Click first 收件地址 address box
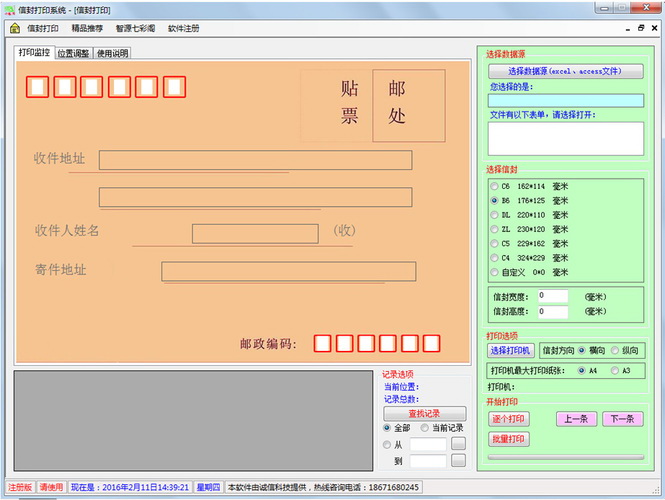 (x=255, y=160)
